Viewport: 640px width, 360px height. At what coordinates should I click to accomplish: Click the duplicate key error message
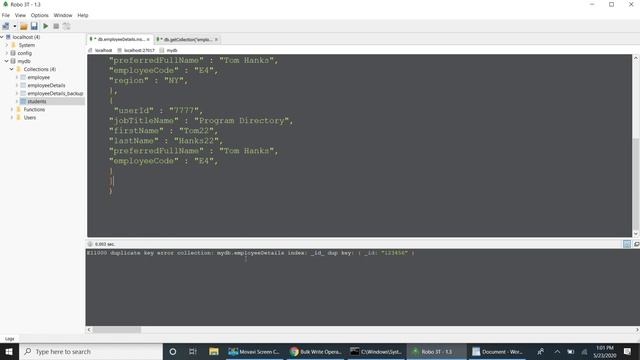250,253
